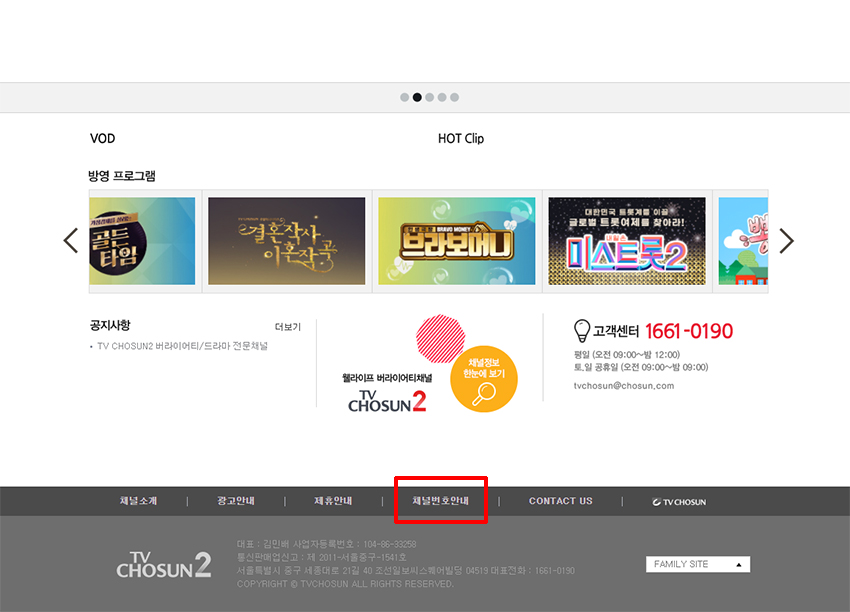Expand the FAMILY SITE dropdown
The image size is (850, 612).
[x=698, y=564]
